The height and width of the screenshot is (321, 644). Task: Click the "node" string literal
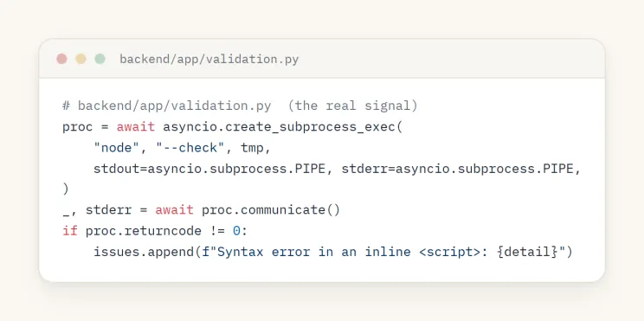[x=117, y=148]
